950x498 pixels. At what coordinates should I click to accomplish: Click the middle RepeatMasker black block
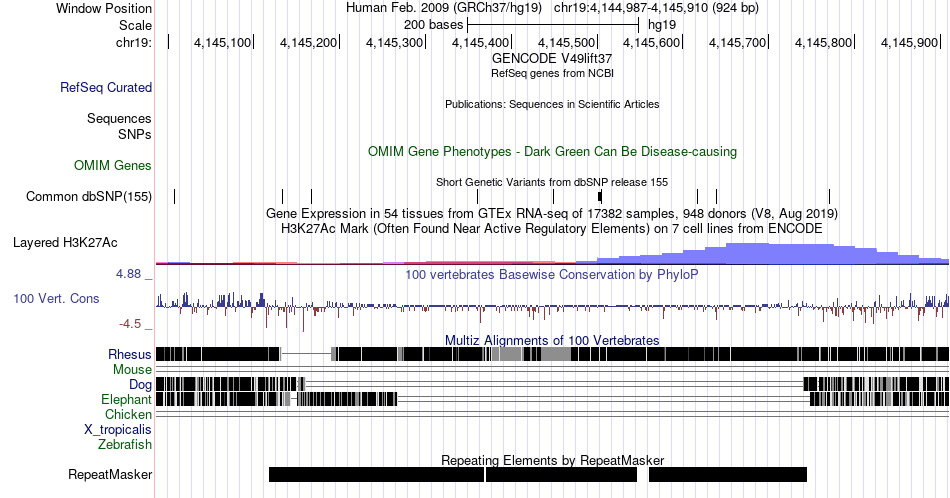tap(561, 474)
